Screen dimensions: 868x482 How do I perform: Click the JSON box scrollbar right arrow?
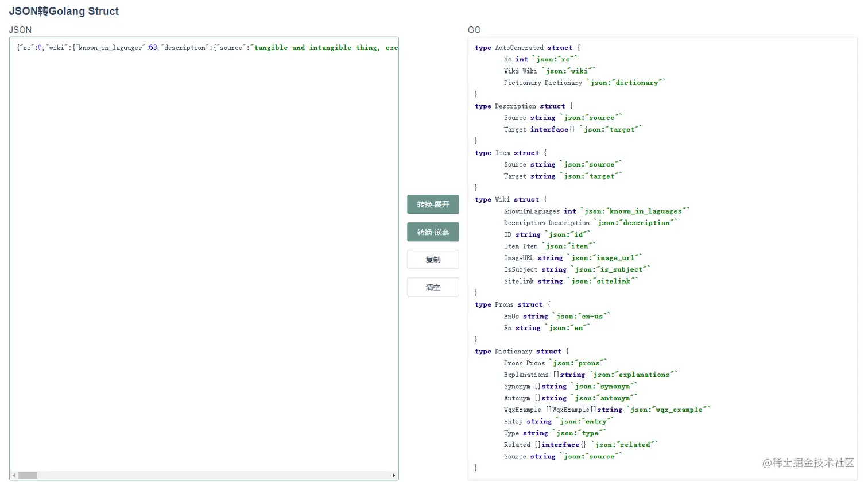pos(394,476)
